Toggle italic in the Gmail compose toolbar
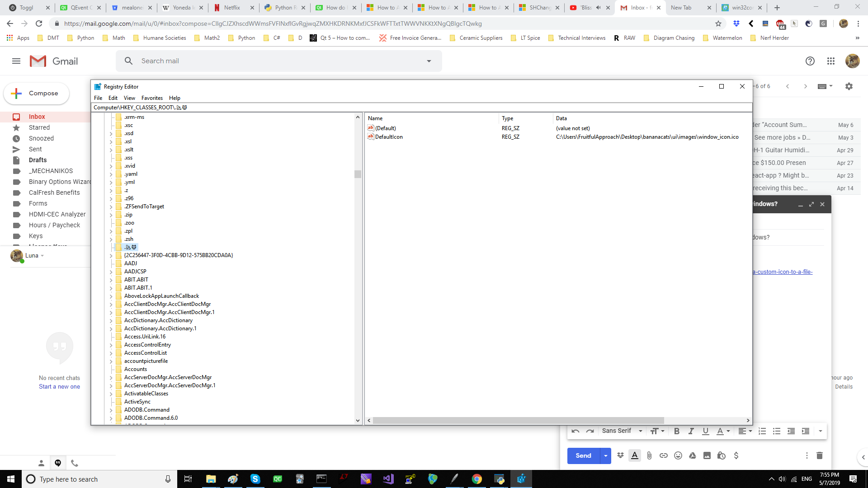 [691, 431]
